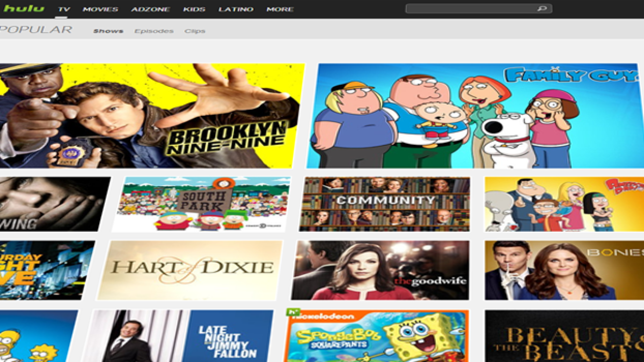
Task: Switch to the Episodes tab
Action: (x=154, y=31)
